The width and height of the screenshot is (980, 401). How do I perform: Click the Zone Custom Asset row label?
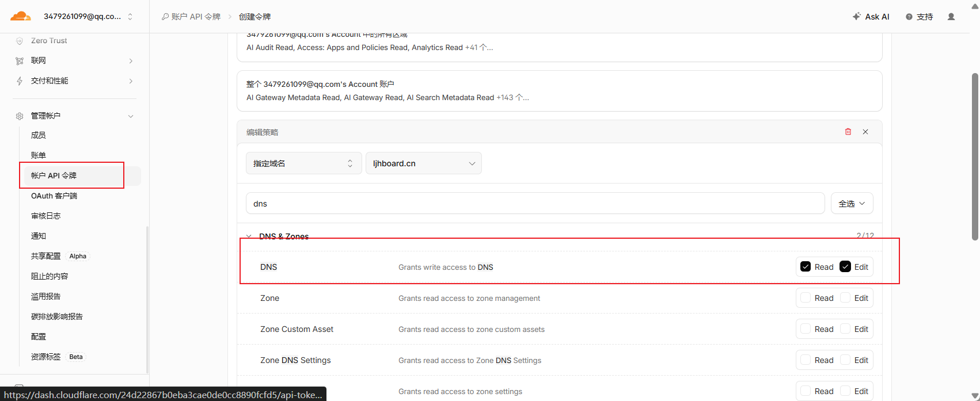coord(297,329)
